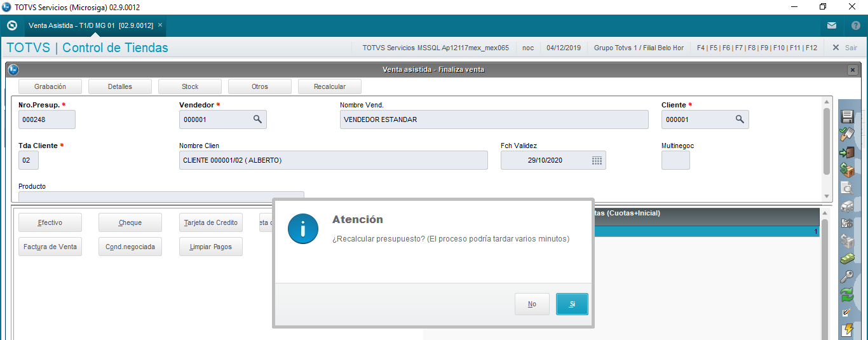Click the exit door sidebar icon

(847, 152)
